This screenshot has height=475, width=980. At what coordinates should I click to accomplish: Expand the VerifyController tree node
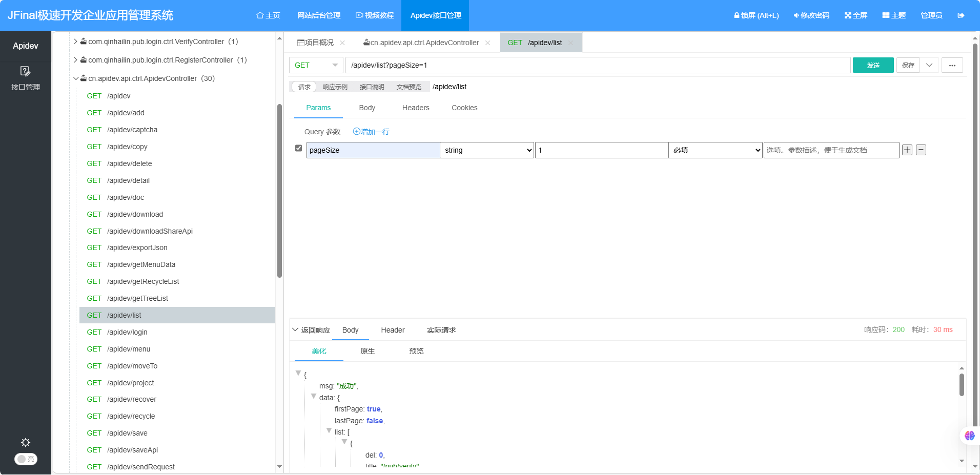click(76, 42)
